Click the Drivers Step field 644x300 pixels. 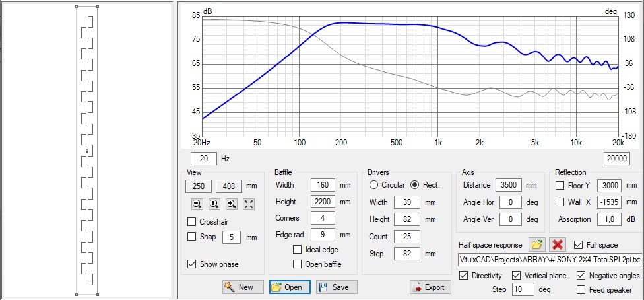[x=407, y=254]
